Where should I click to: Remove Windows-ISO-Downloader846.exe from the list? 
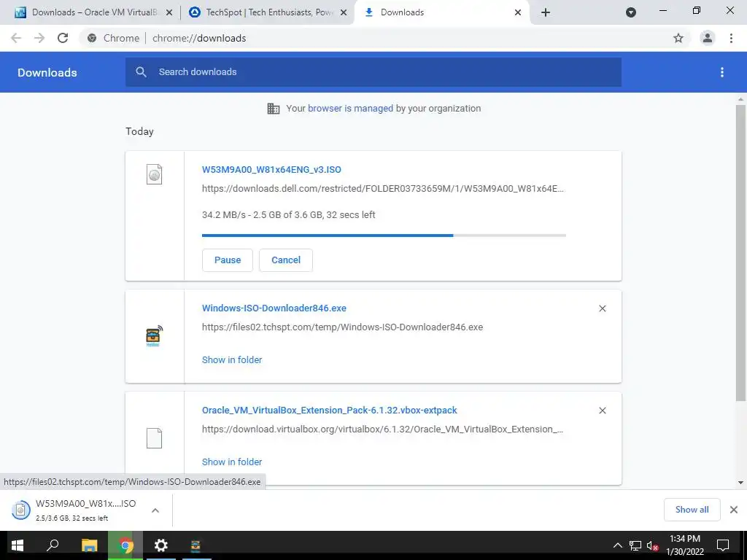(x=602, y=308)
